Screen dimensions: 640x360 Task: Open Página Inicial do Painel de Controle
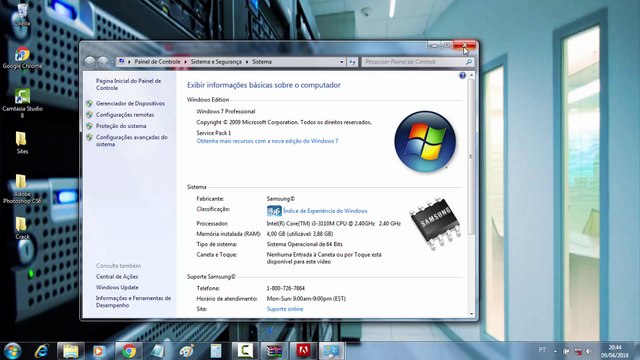click(128, 84)
